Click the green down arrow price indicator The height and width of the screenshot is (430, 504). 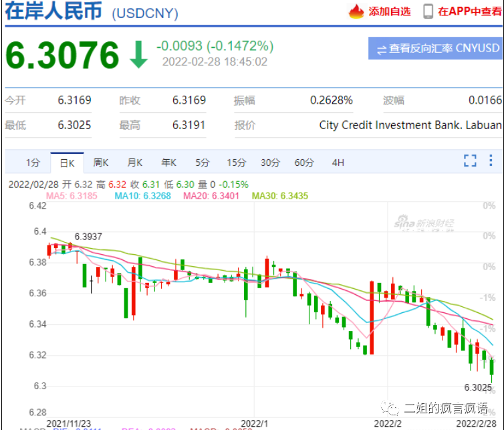(x=138, y=55)
